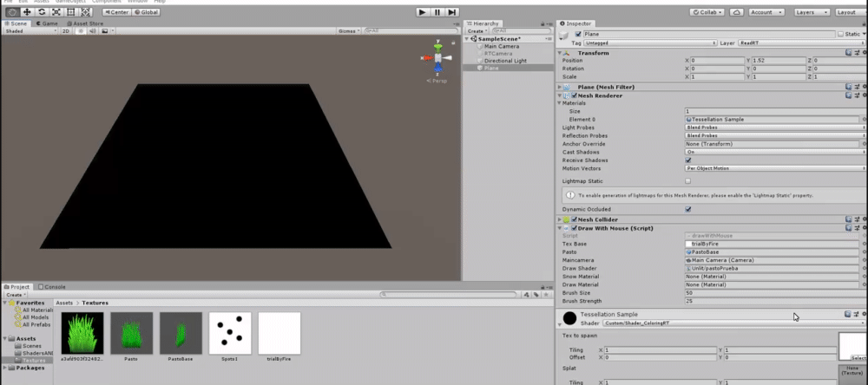Select the combined Transform tool
Viewport: 868px width, 385px height.
tap(86, 11)
